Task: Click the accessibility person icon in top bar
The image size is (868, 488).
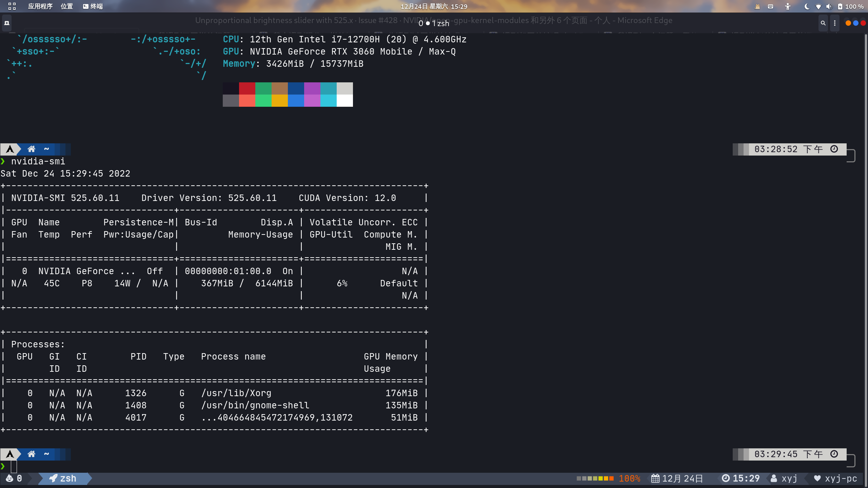Action: (x=788, y=6)
